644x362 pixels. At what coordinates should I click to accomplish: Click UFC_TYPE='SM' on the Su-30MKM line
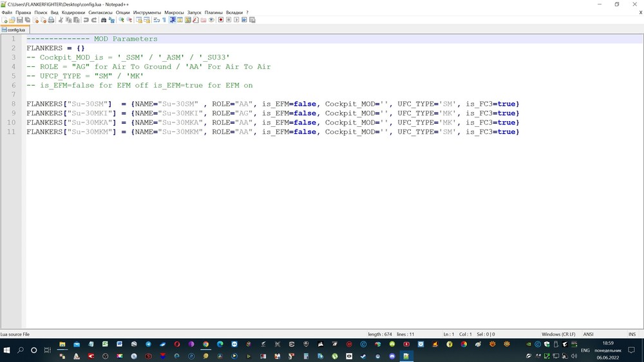coord(427,132)
